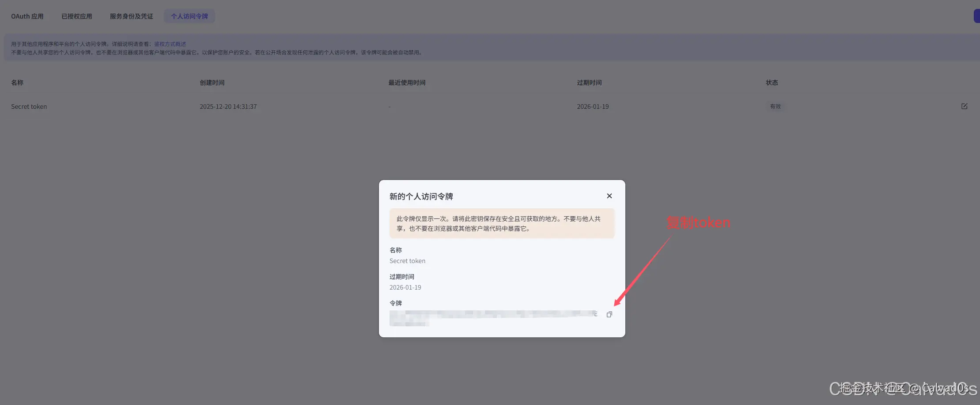
Task: Click the 状态 column header
Action: (x=772, y=83)
